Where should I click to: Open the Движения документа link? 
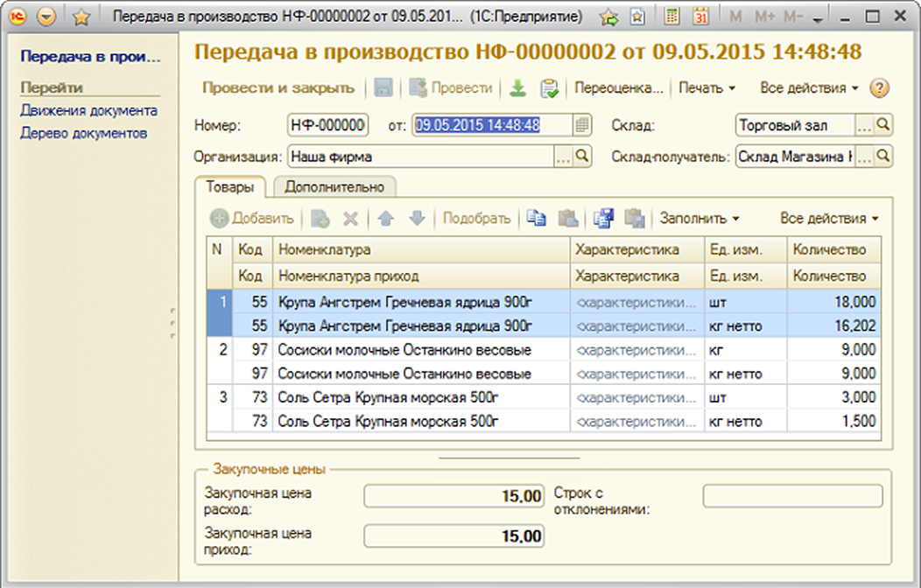coord(88,111)
